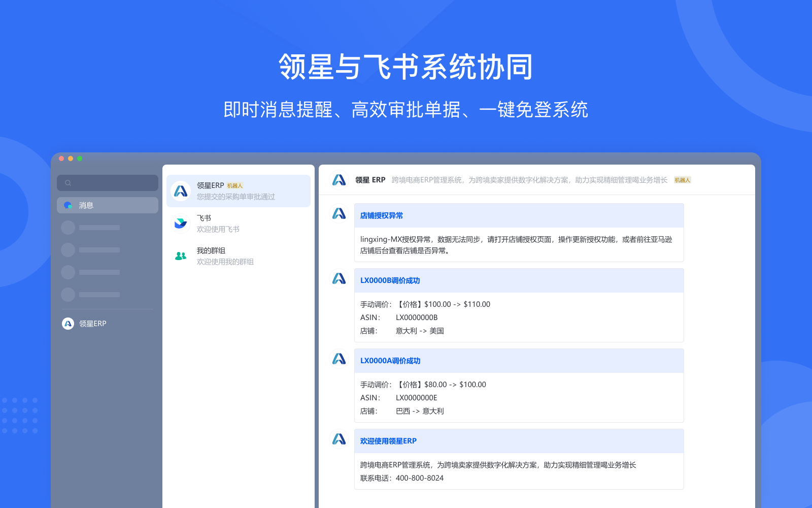Click the yellow minimize window button
This screenshot has width=812, height=508.
click(71, 158)
